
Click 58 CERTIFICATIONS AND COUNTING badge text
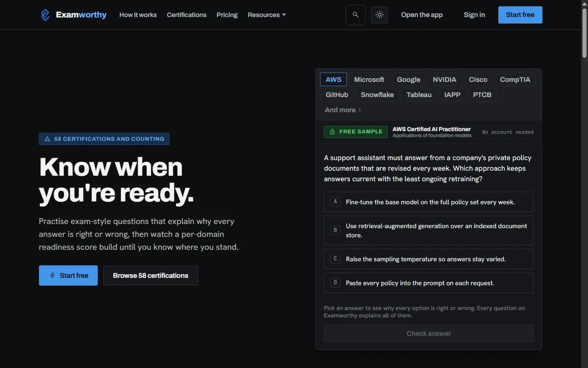pyautogui.click(x=109, y=139)
